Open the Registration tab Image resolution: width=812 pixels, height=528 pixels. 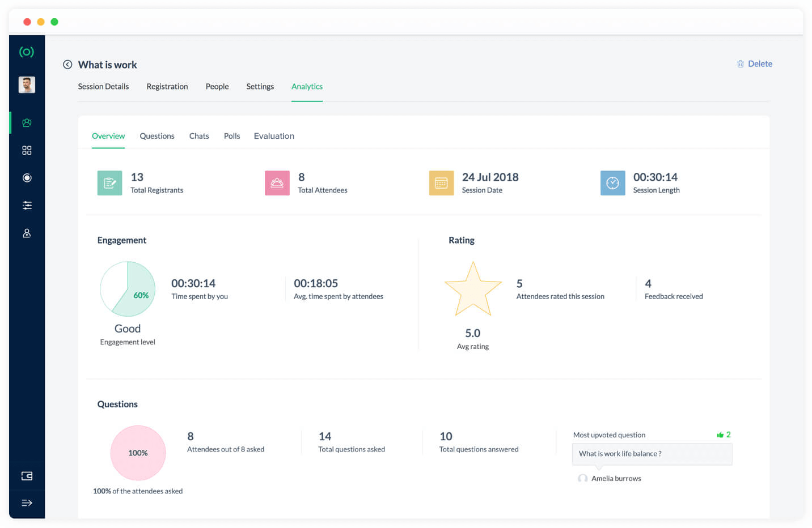pyautogui.click(x=167, y=87)
